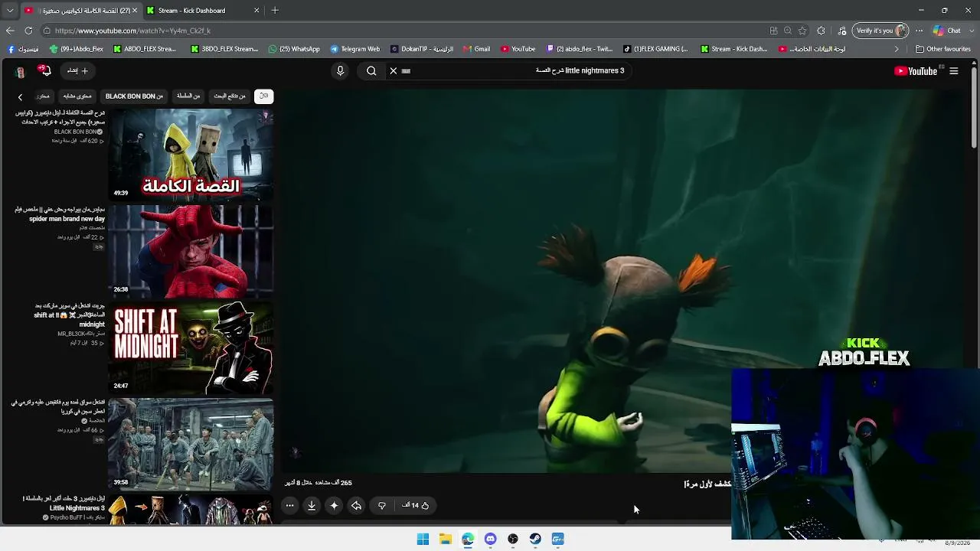Open the prison inmates video thumbnail
This screenshot has width=980, height=551.
tap(191, 443)
